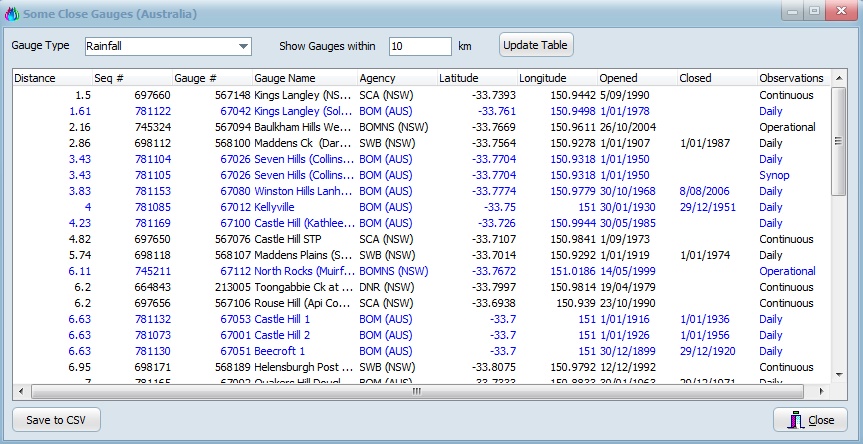The width and height of the screenshot is (863, 444).
Task: Click the Observations column header
Action: tap(791, 78)
